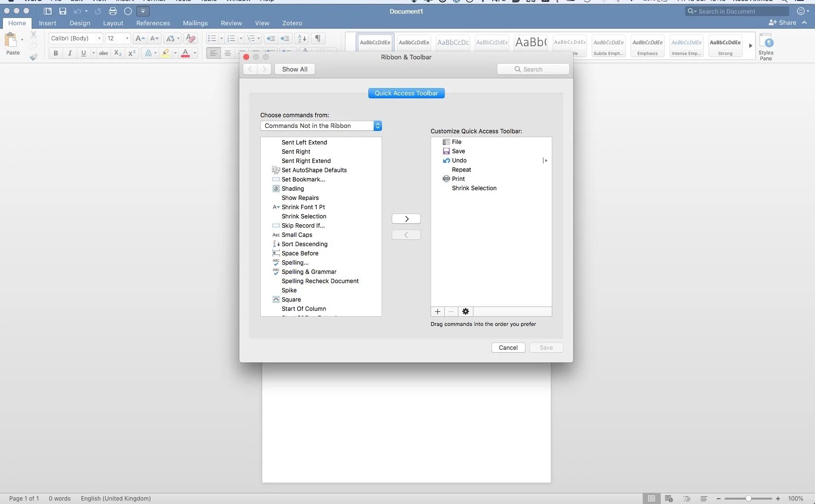The width and height of the screenshot is (815, 504).
Task: Toggle Bold formatting
Action: click(55, 53)
